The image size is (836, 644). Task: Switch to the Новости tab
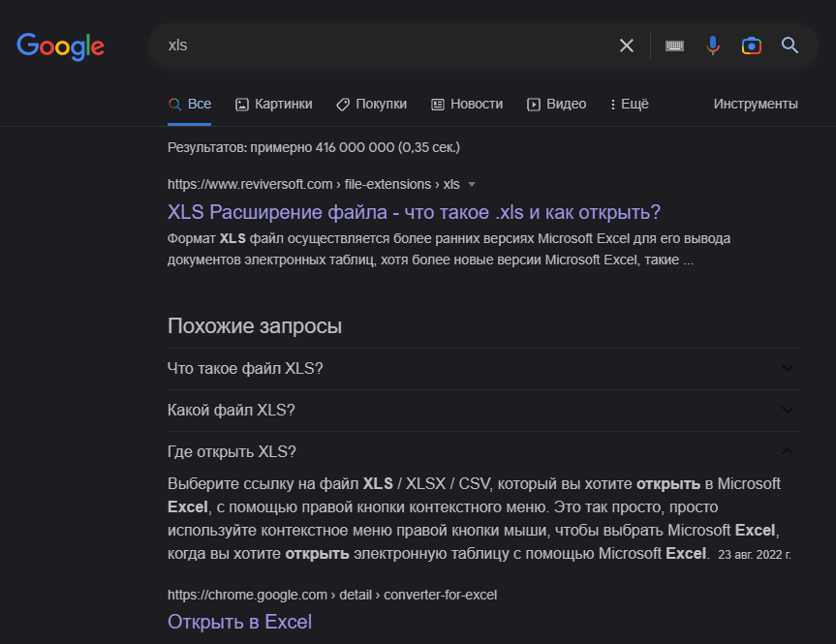[x=467, y=104]
